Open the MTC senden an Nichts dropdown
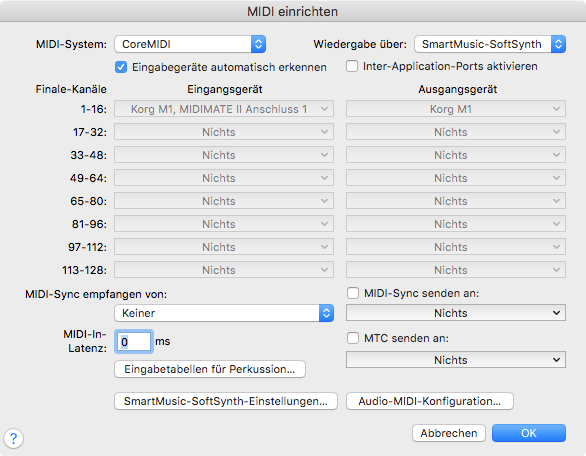This screenshot has width=586, height=456. [456, 360]
